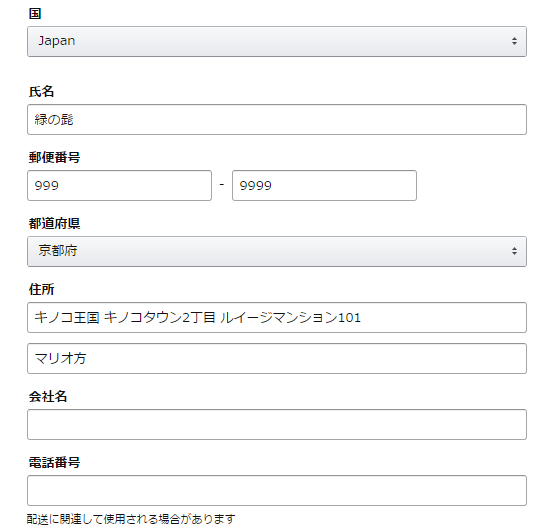This screenshot has width=551, height=532.
Task: Click the 住所 address line with キノコ王国
Action: point(277,318)
